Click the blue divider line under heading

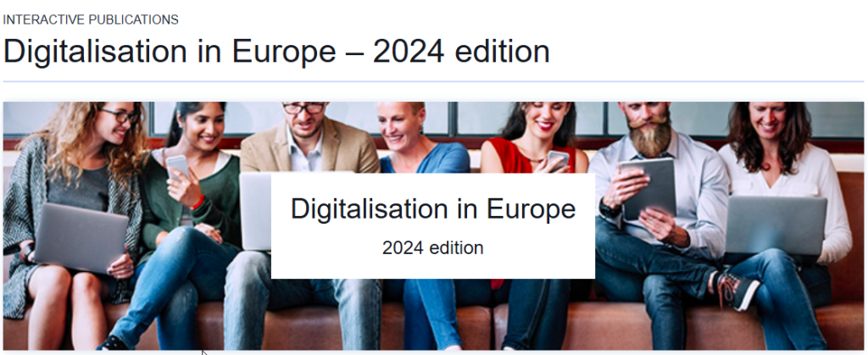coord(433,82)
